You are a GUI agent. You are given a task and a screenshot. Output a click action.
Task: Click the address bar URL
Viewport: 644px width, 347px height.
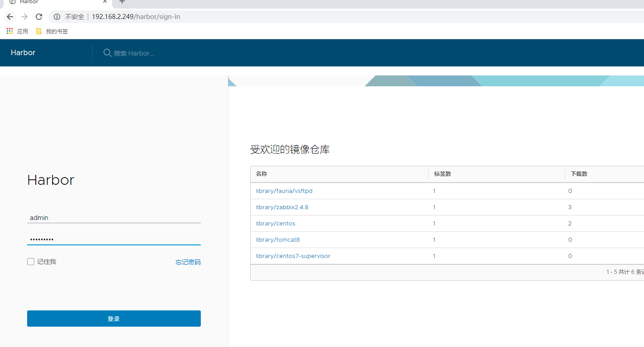[136, 17]
